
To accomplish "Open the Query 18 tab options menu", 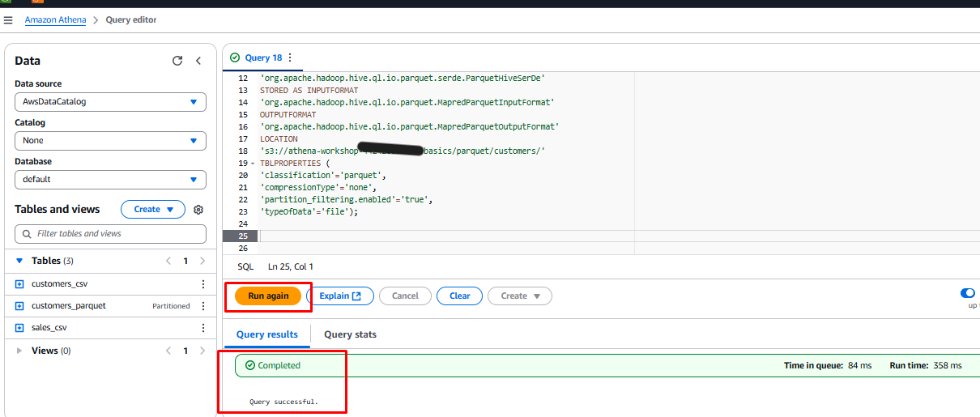I will 290,57.
